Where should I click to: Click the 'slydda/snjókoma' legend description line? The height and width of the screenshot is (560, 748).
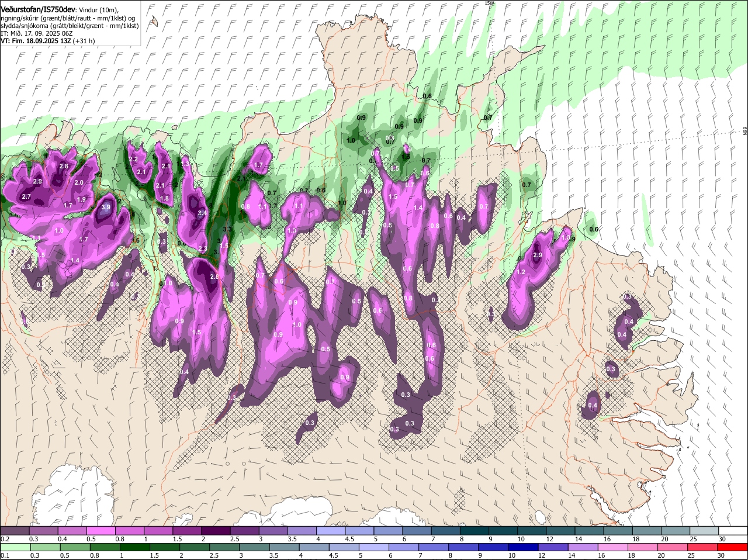[x=70, y=26]
